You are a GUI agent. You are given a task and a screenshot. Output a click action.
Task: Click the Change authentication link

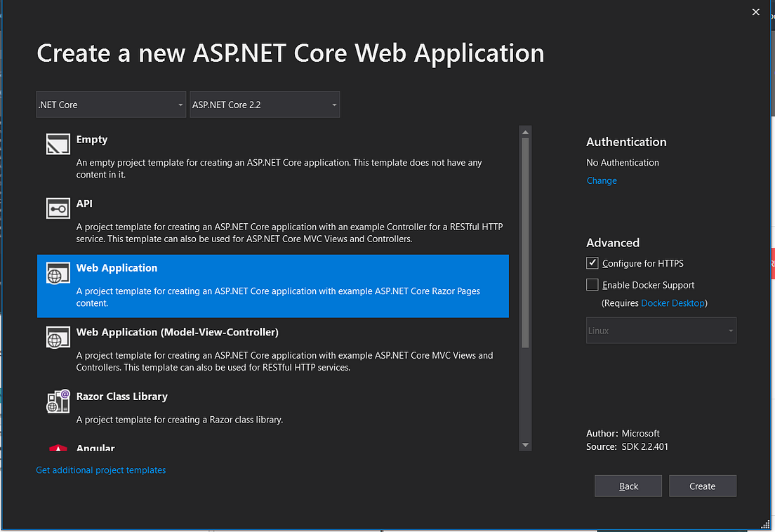(602, 180)
